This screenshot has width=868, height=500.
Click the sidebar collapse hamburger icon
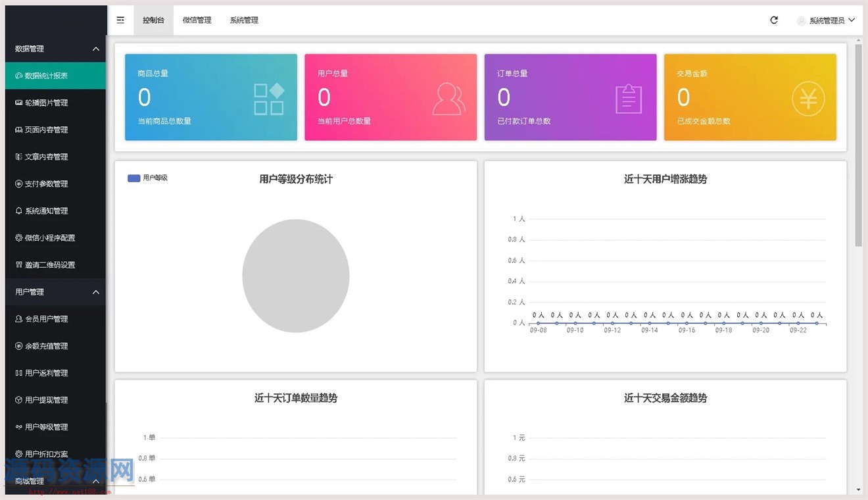[x=120, y=20]
